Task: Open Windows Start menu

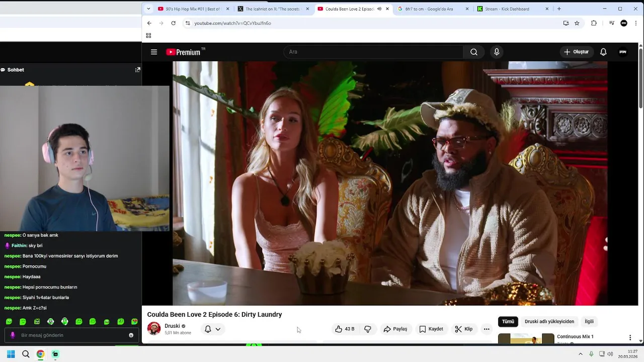Action: pos(11,354)
